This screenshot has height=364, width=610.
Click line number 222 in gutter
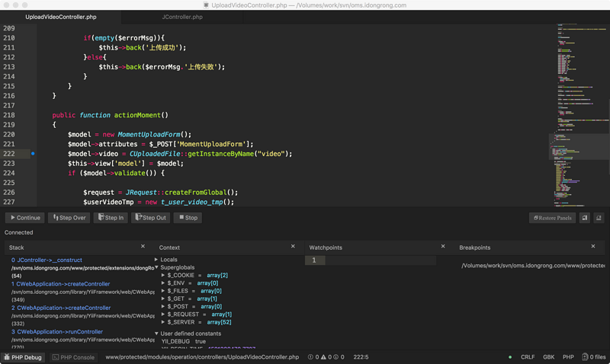[9, 154]
